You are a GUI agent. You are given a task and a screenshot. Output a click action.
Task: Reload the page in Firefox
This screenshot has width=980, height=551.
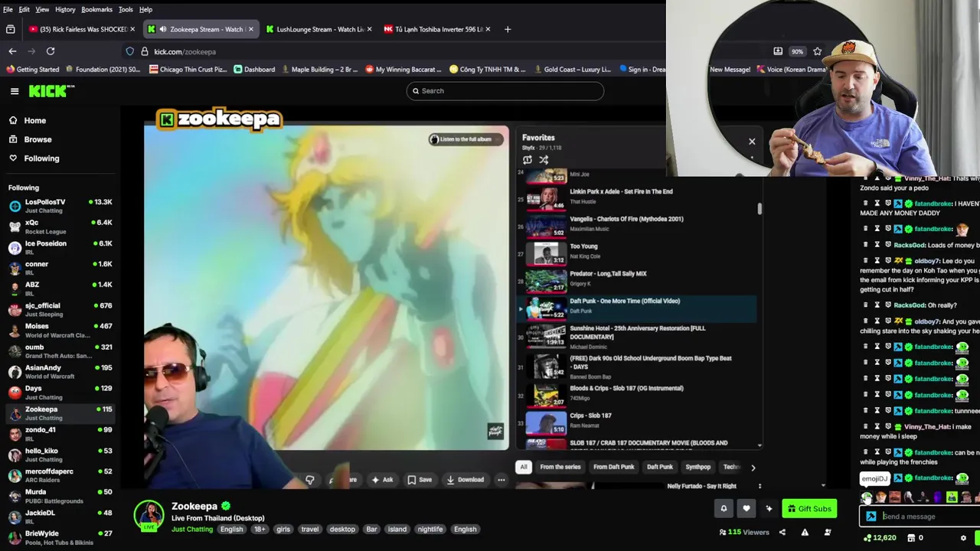(x=51, y=51)
